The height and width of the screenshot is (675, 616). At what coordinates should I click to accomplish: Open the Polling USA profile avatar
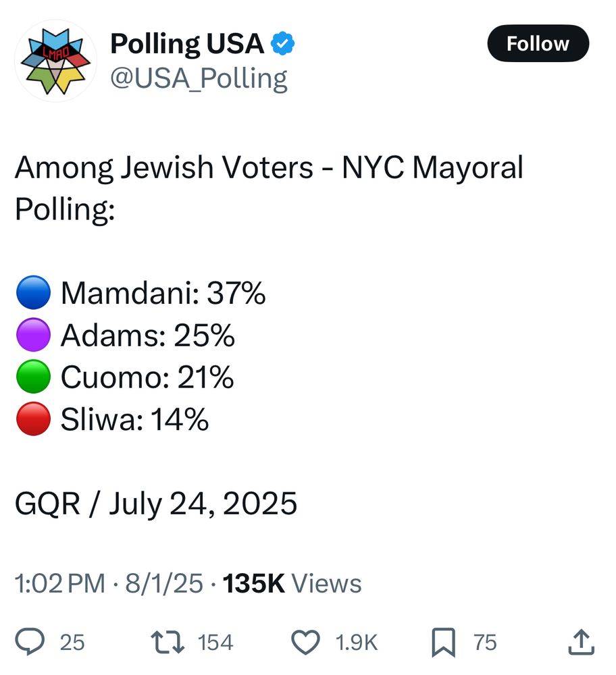point(56,61)
